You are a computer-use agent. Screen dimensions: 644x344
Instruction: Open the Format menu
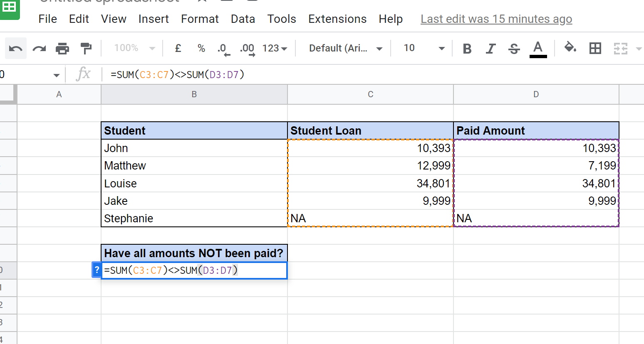click(x=200, y=19)
